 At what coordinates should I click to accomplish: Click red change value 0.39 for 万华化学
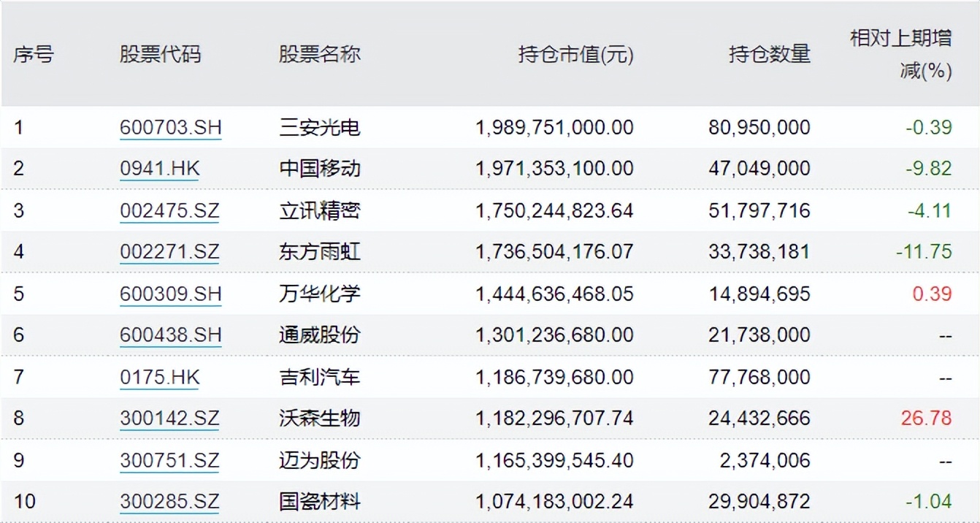click(933, 294)
